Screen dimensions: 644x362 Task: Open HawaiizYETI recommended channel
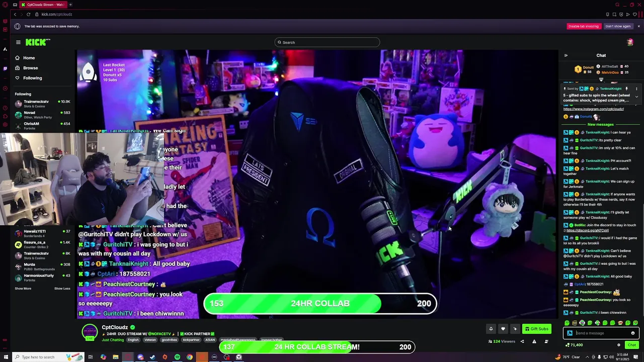42,233
